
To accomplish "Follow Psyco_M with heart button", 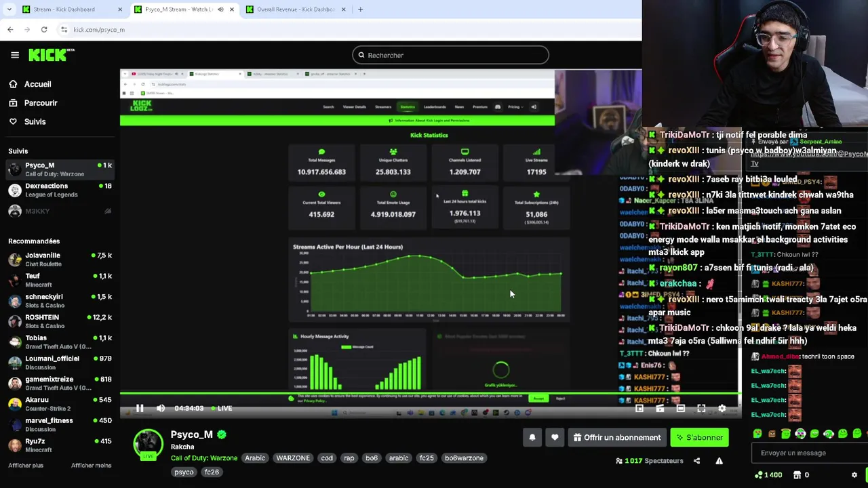I will (x=555, y=438).
